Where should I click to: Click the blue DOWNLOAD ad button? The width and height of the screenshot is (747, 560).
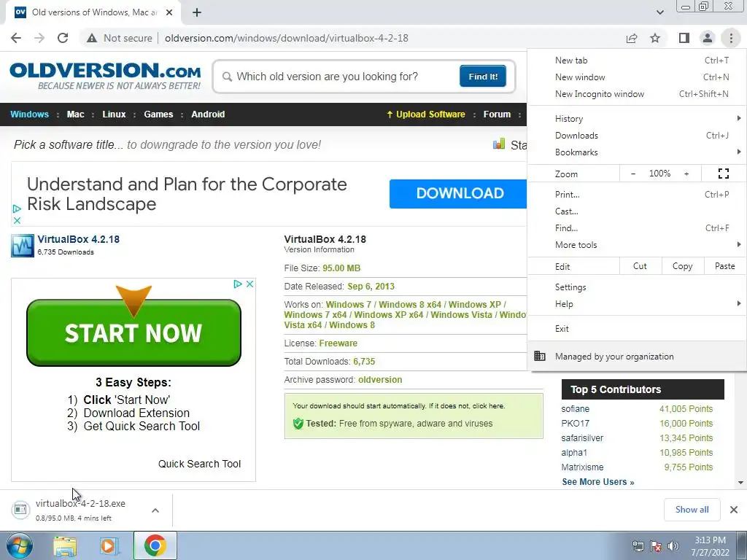tap(460, 194)
